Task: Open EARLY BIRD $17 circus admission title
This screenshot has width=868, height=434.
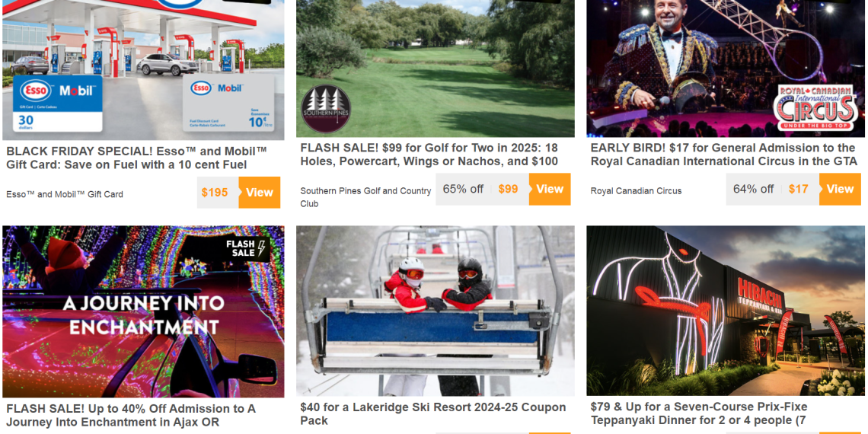Action: (x=723, y=155)
